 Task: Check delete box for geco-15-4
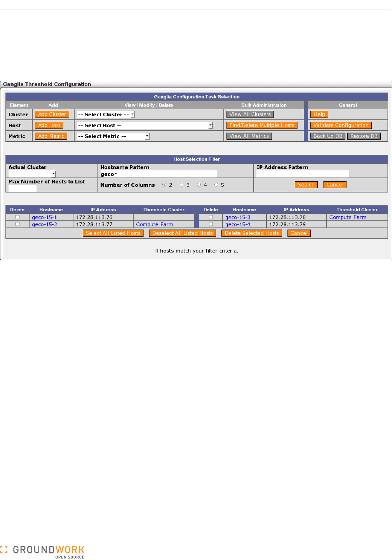[211, 224]
